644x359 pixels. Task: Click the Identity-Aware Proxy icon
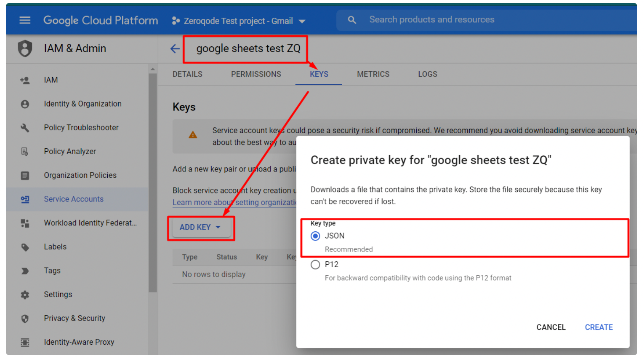(25, 343)
